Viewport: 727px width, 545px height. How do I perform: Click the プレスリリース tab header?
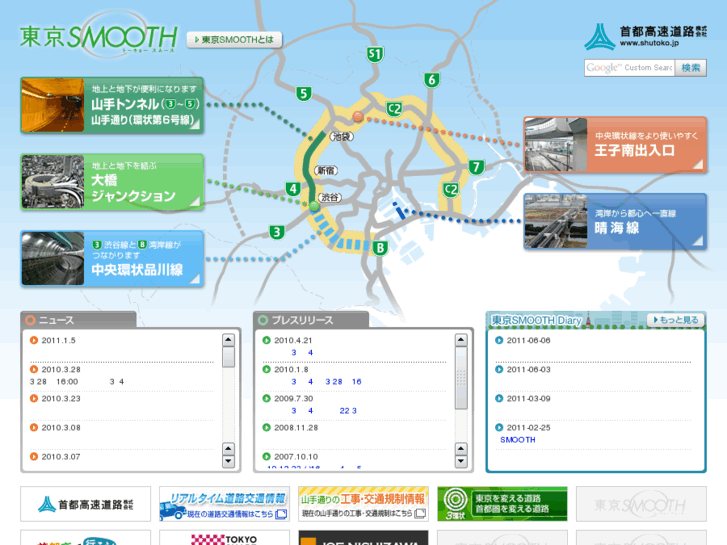[x=311, y=320]
